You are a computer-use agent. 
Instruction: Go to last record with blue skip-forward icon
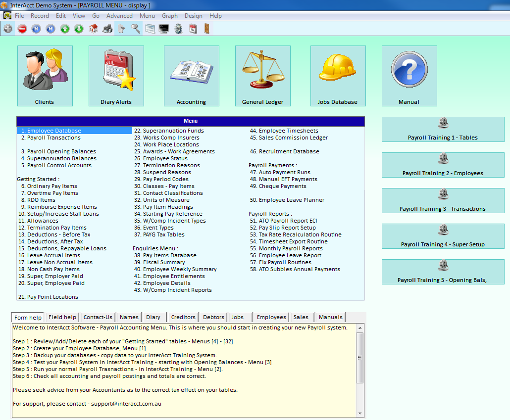51,29
